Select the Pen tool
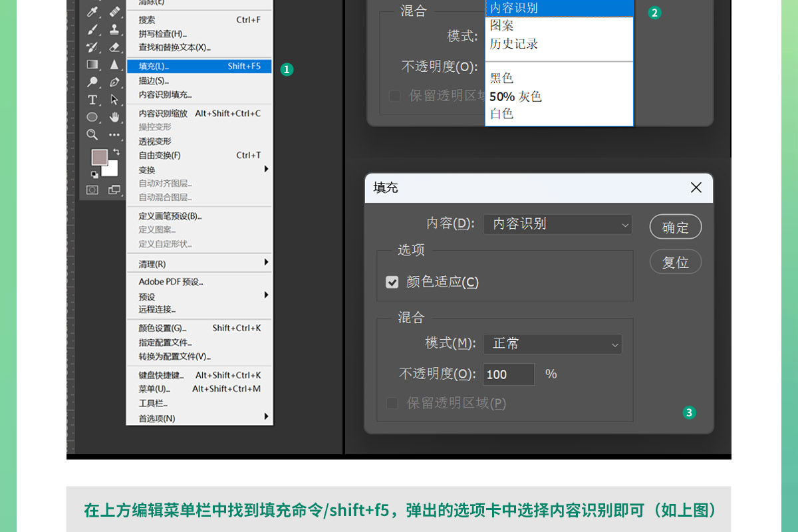 coord(114,82)
